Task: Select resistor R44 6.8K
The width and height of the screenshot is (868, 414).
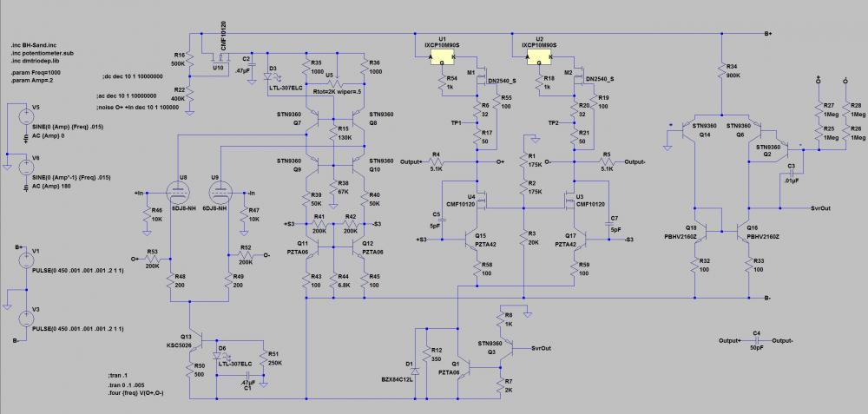Action: (x=333, y=279)
